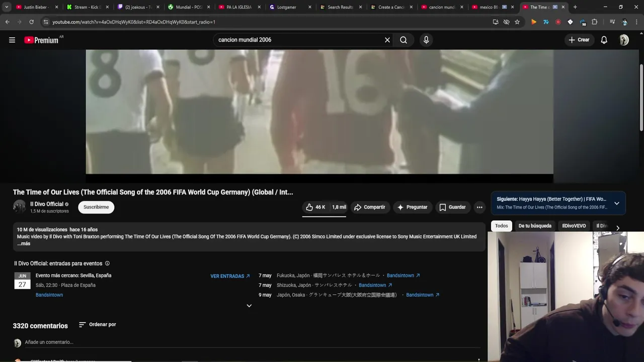The height and width of the screenshot is (362, 644).
Task: Switch to PA LA IGLESIA tab
Action: coord(239,7)
